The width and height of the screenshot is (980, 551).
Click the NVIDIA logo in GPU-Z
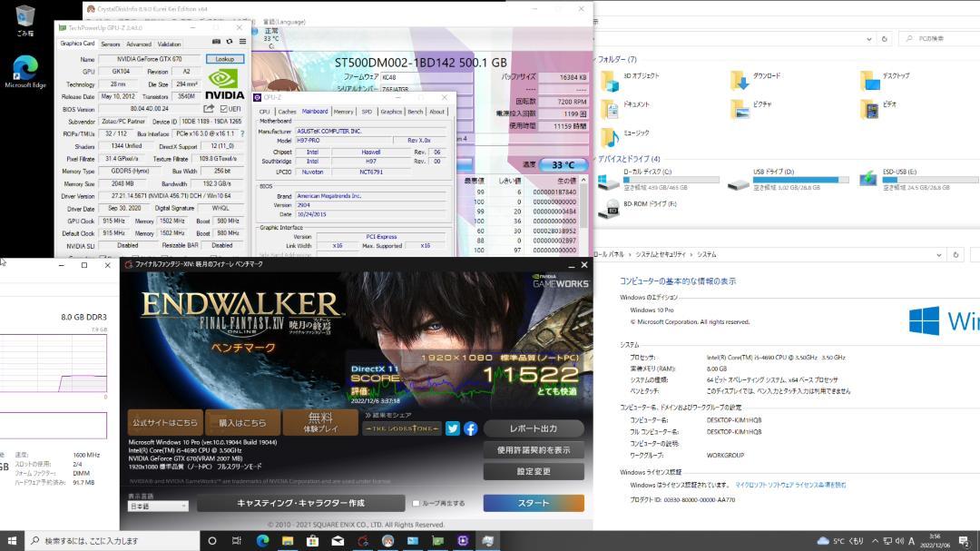pyautogui.click(x=224, y=84)
